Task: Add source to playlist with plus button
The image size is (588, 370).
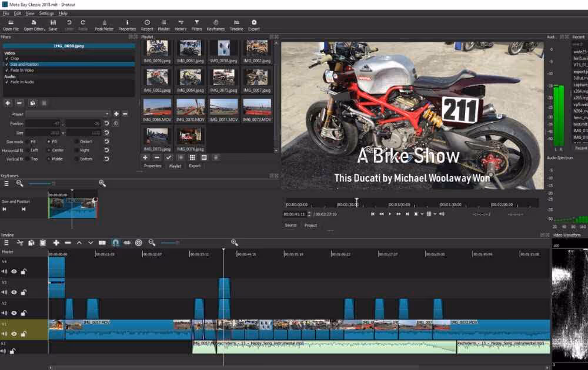Action: [x=145, y=157]
